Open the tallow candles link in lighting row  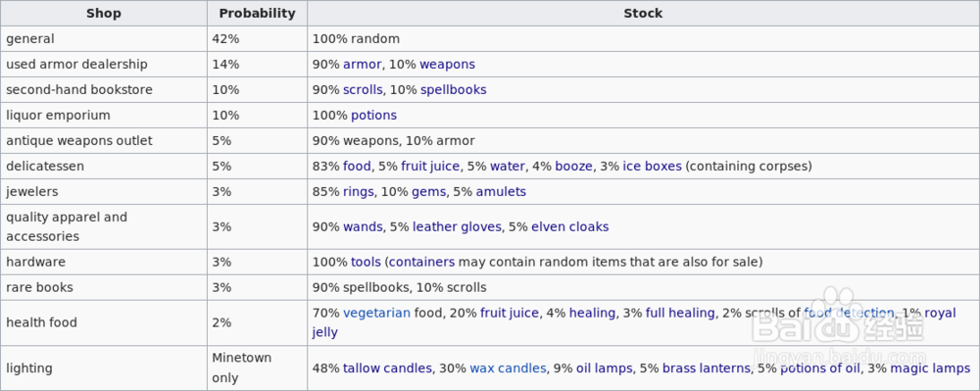click(387, 368)
